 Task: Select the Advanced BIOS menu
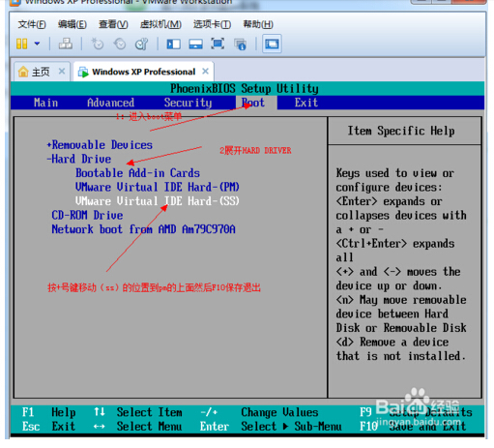(110, 103)
